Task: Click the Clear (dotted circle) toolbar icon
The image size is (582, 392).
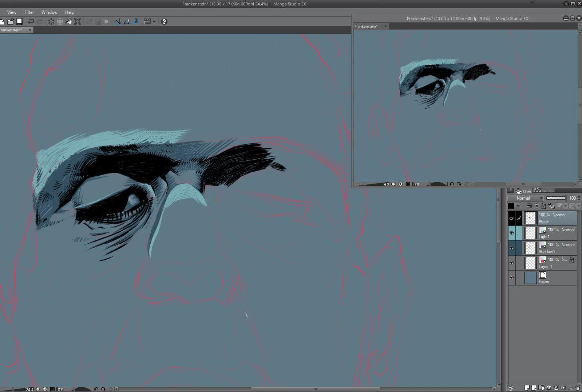Action: 51,21
